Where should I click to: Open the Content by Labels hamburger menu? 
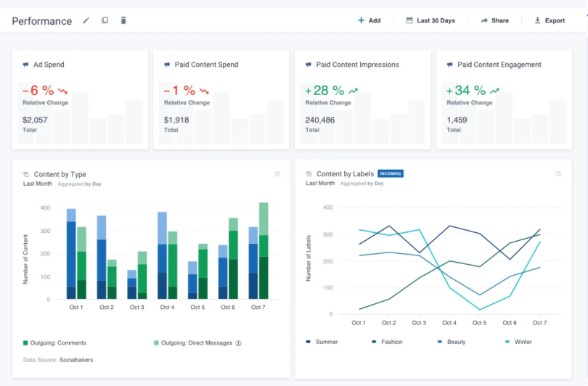[x=558, y=174]
